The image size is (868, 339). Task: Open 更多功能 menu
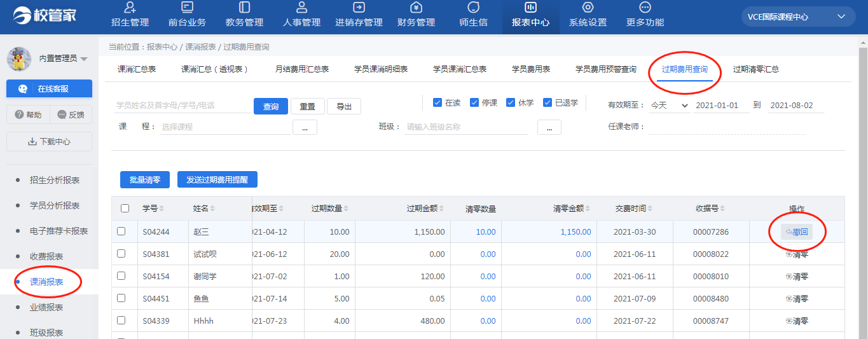point(645,15)
